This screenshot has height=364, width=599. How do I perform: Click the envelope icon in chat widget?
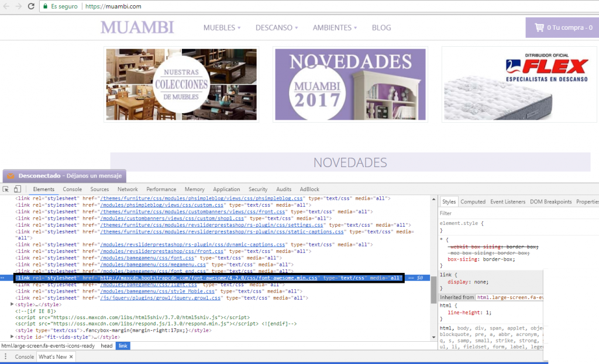(x=10, y=175)
